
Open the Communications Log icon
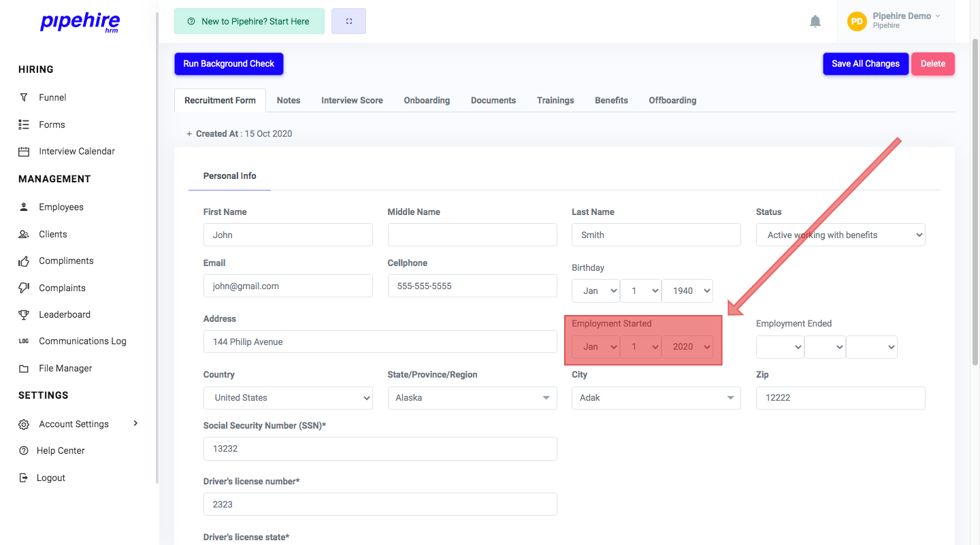pyautogui.click(x=25, y=341)
